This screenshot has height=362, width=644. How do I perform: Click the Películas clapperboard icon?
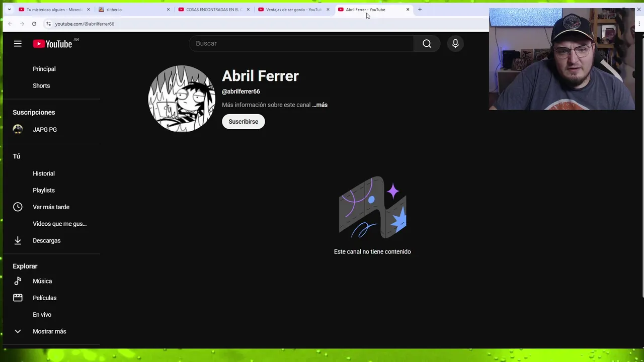pos(18,298)
